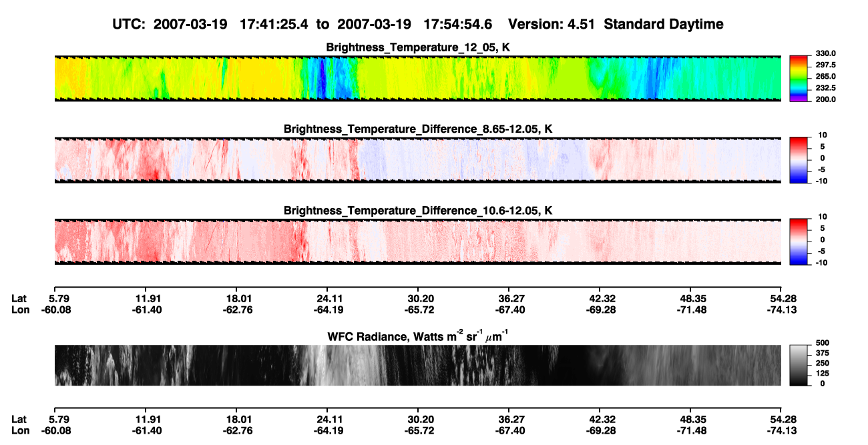
Task: Click the '330.0' color bar tick label
Action: tap(826, 53)
